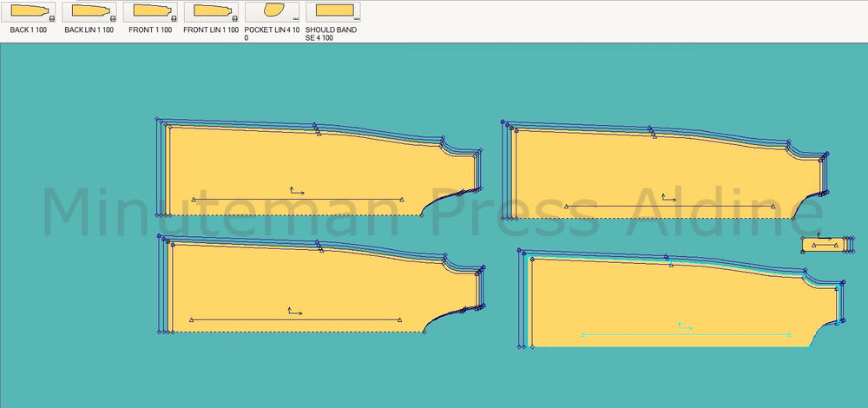Screen dimensions: 868x408
Task: Click the small square marker on BACK LIN thumbnail
Action: (113, 18)
